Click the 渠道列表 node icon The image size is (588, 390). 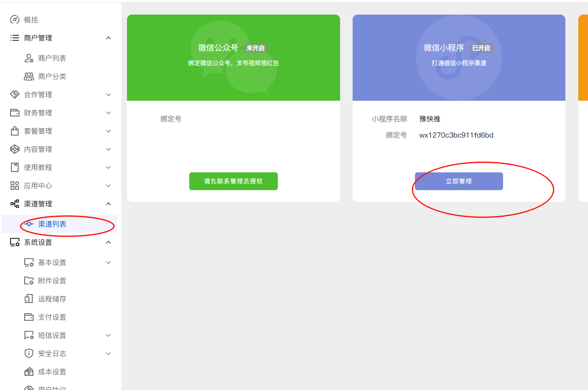[29, 224]
